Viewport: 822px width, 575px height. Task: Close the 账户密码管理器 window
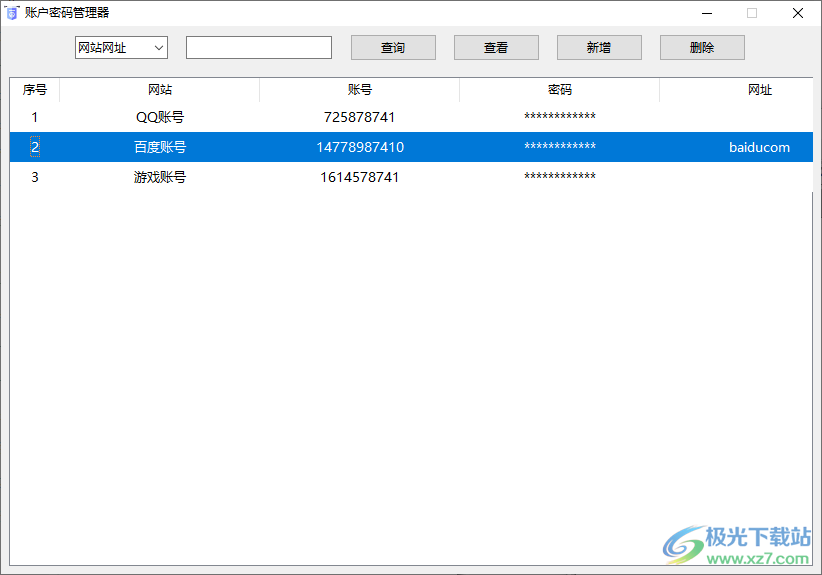click(798, 13)
